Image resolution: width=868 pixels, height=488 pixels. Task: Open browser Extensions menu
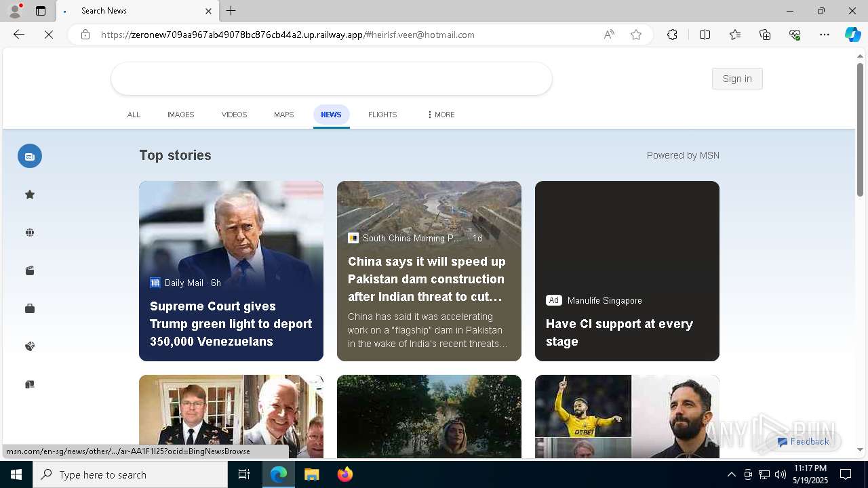point(672,35)
